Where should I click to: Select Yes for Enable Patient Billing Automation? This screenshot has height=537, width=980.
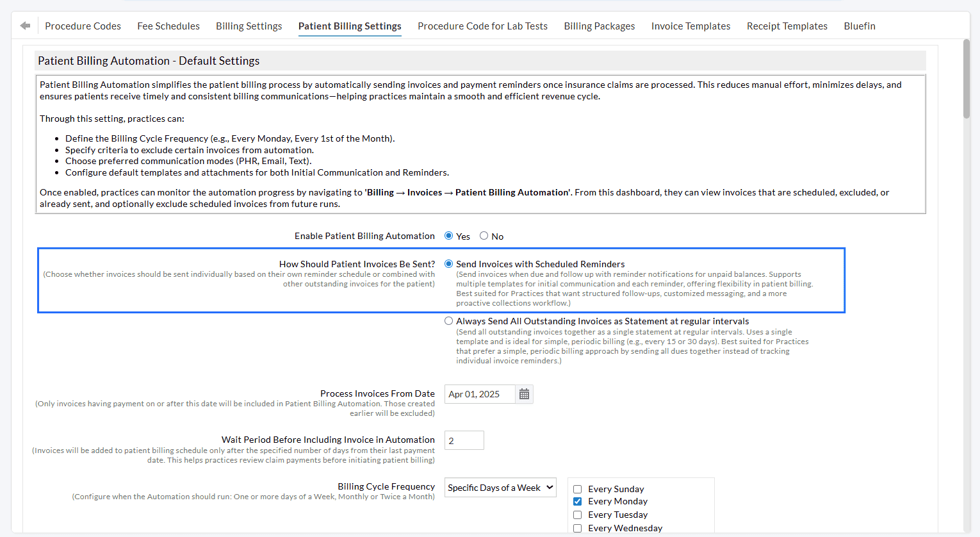click(448, 236)
